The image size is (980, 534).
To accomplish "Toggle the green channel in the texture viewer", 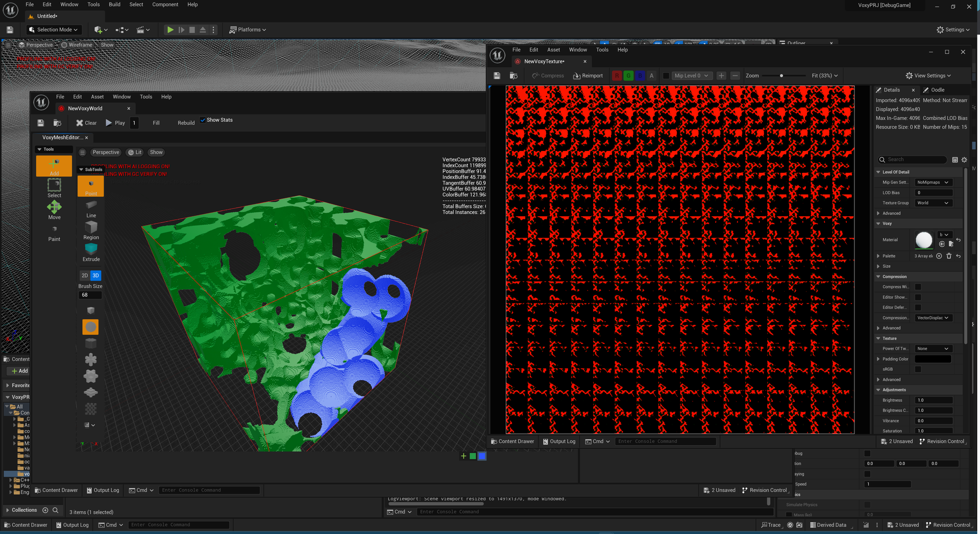I will [628, 75].
